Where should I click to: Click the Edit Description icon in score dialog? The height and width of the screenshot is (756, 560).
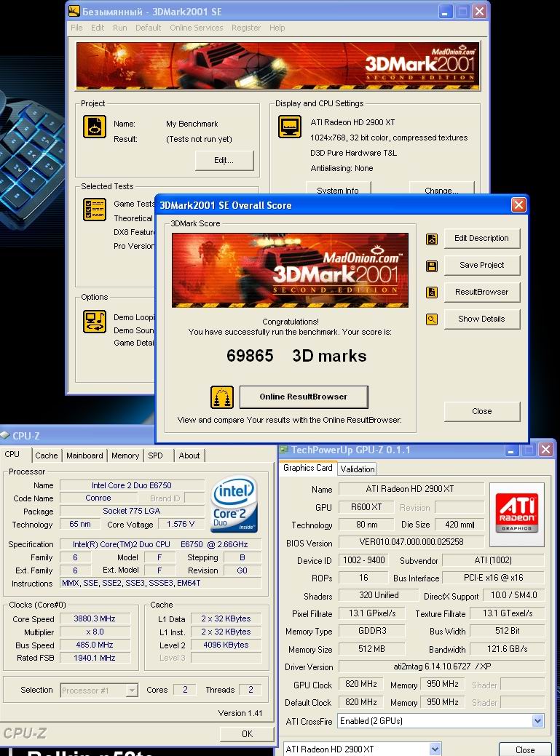pos(432,239)
